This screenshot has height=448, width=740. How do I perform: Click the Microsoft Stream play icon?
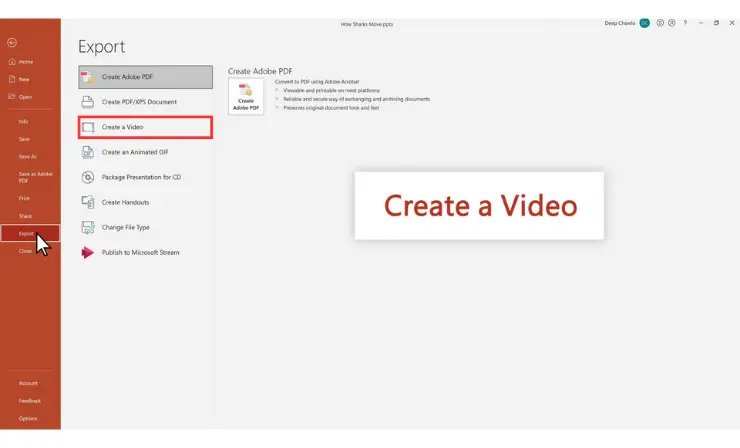coord(87,253)
